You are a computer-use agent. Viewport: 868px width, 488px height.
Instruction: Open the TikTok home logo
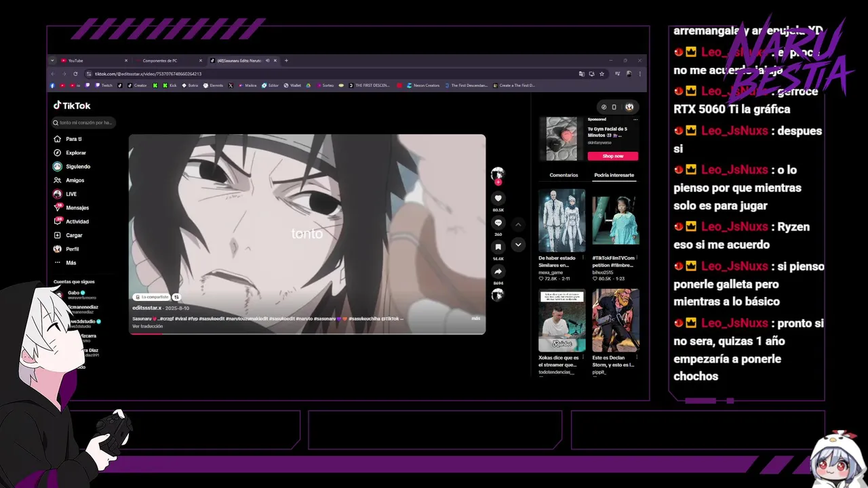click(x=72, y=106)
